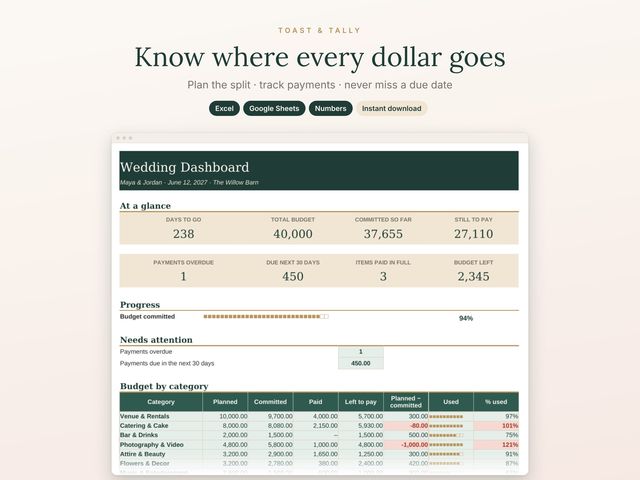Click the Google Sheets badge
Image resolution: width=640 pixels, height=480 pixels.
point(274,109)
